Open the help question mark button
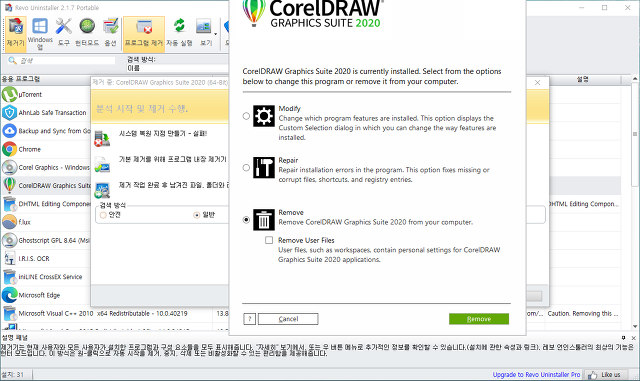The height and width of the screenshot is (381, 640). tap(249, 319)
